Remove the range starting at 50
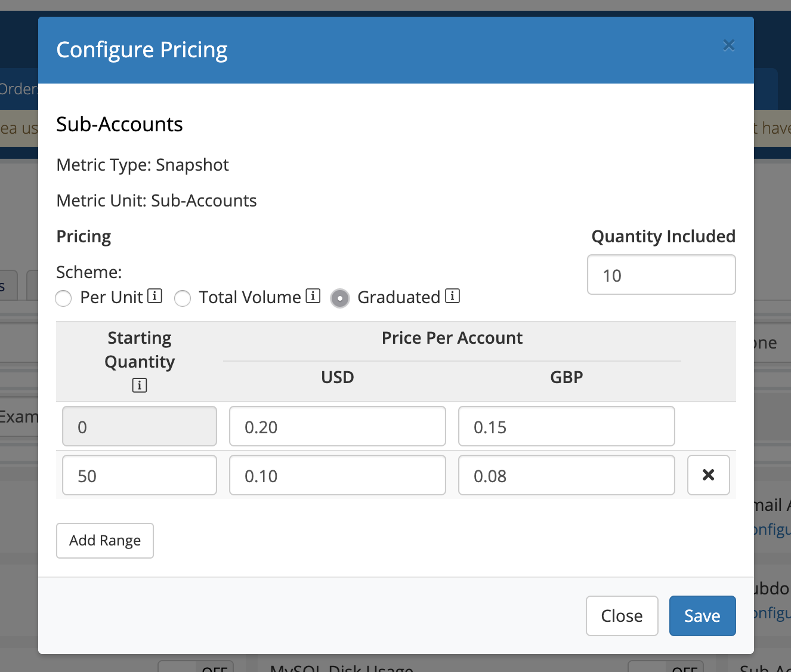The height and width of the screenshot is (672, 791). pos(708,475)
